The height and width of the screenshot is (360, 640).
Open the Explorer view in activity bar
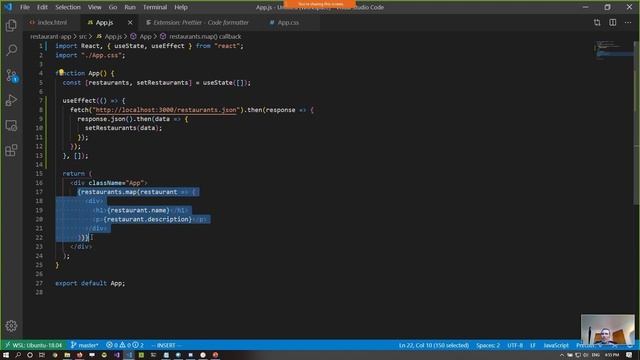point(11,25)
